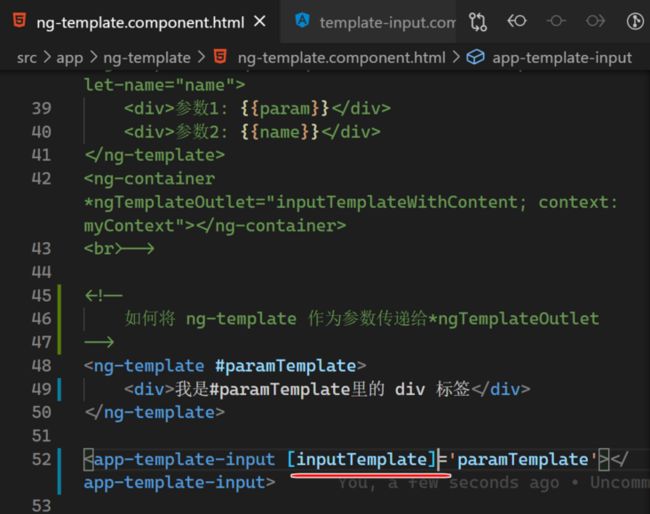The image size is (650, 514).
Task: Click the file history icon at far right
Action: [x=635, y=21]
